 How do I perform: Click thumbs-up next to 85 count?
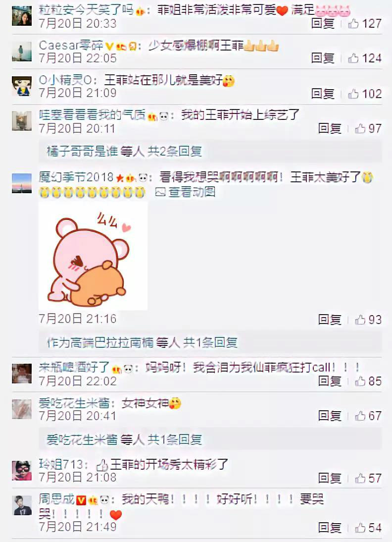pos(360,381)
